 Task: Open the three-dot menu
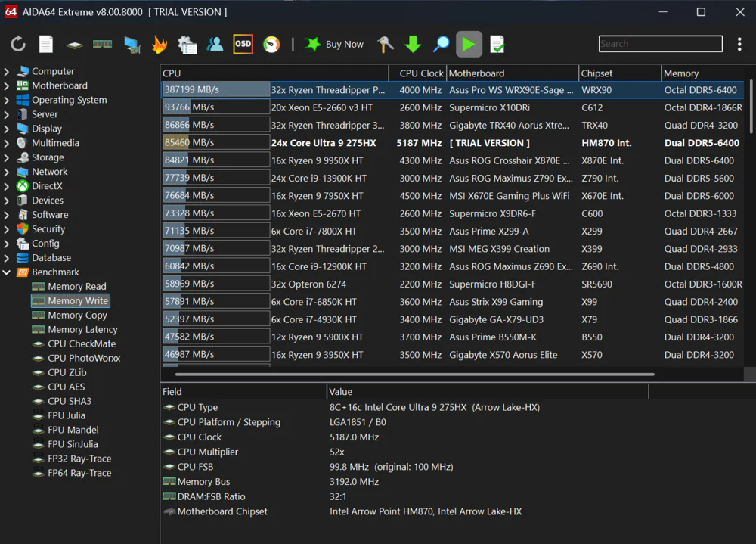tap(739, 44)
